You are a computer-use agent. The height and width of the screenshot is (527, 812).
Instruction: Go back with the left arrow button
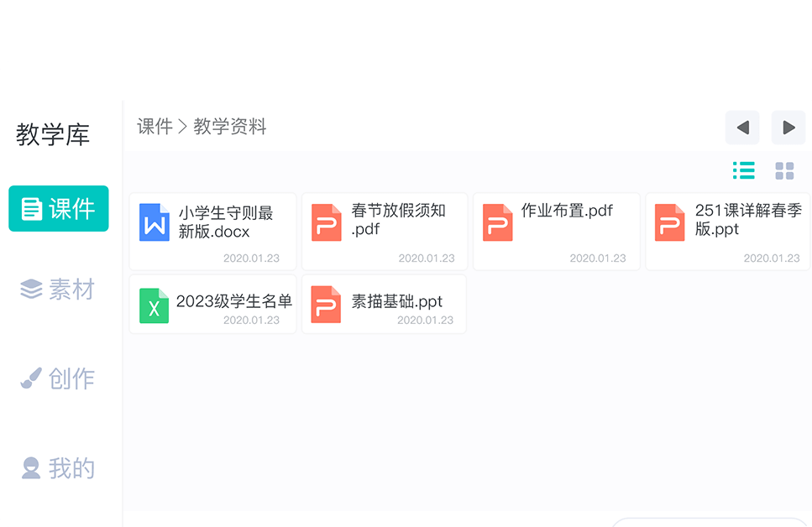[x=742, y=128]
